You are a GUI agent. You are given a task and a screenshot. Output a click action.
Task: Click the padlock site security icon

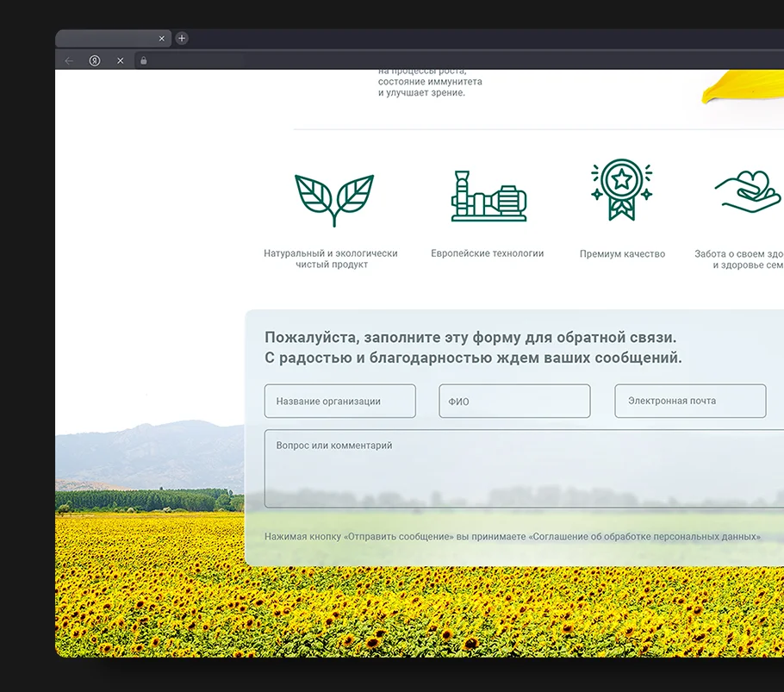144,60
